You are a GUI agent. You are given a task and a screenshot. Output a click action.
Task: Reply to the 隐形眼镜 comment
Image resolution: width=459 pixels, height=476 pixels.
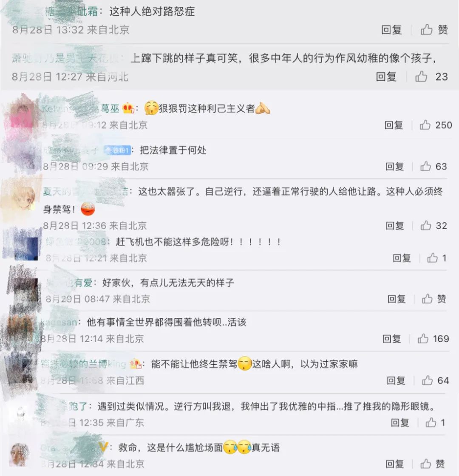coord(400,422)
